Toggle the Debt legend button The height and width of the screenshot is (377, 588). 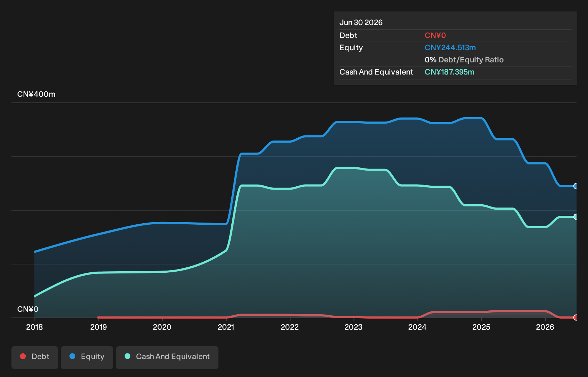coord(35,357)
